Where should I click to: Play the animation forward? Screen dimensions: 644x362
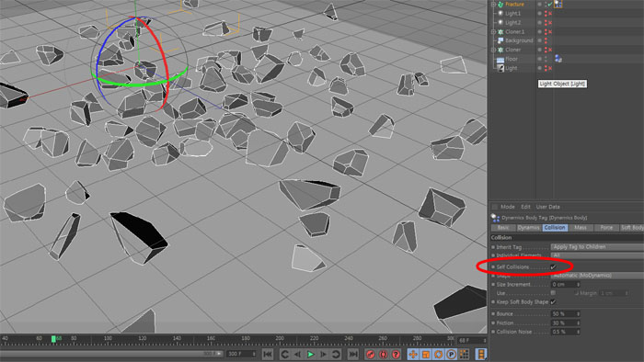[311, 354]
